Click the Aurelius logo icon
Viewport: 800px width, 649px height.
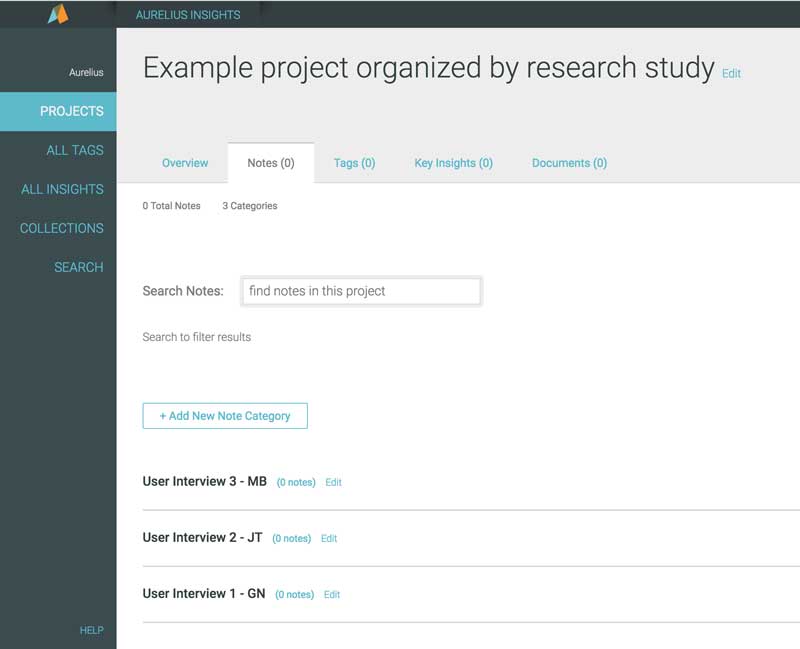click(x=58, y=14)
